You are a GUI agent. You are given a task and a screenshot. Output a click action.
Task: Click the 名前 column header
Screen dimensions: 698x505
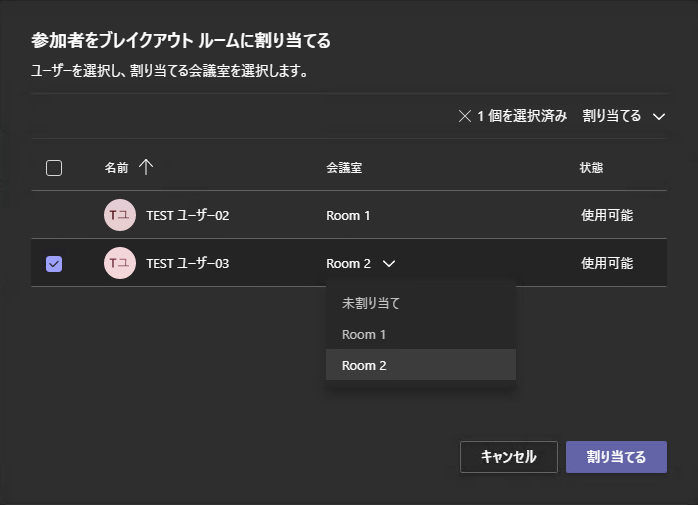tap(117, 168)
